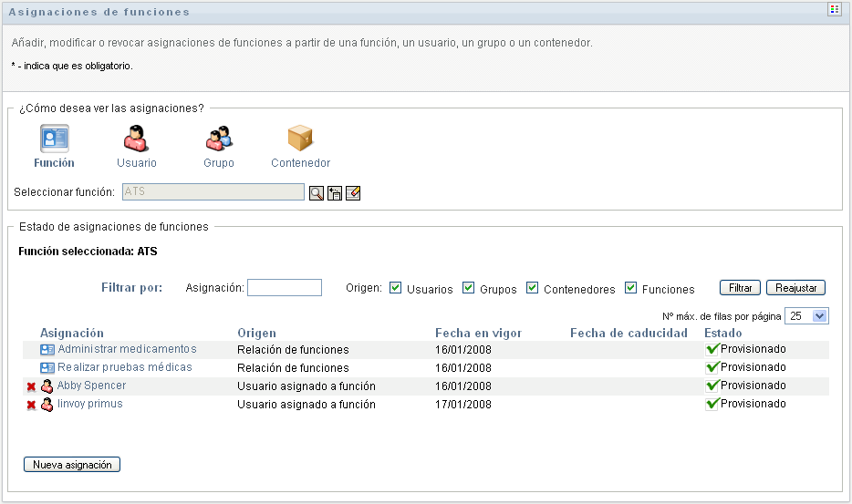Image resolution: width=852 pixels, height=504 pixels.
Task: Click the green check on Abby Spencer row
Action: click(712, 386)
